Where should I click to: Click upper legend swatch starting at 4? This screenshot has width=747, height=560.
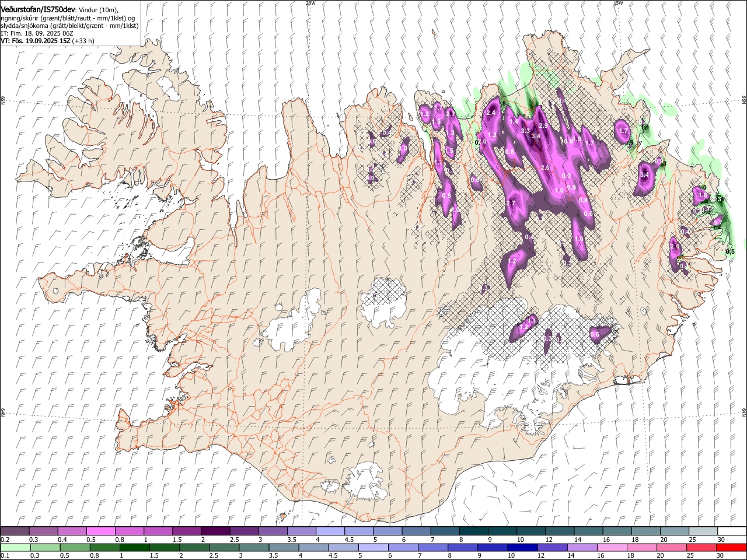[330, 531]
